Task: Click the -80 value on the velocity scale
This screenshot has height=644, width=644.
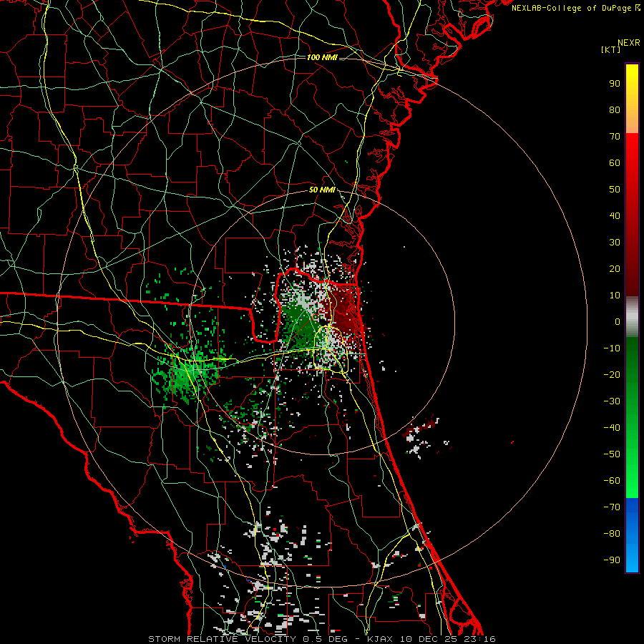Action: tap(612, 534)
